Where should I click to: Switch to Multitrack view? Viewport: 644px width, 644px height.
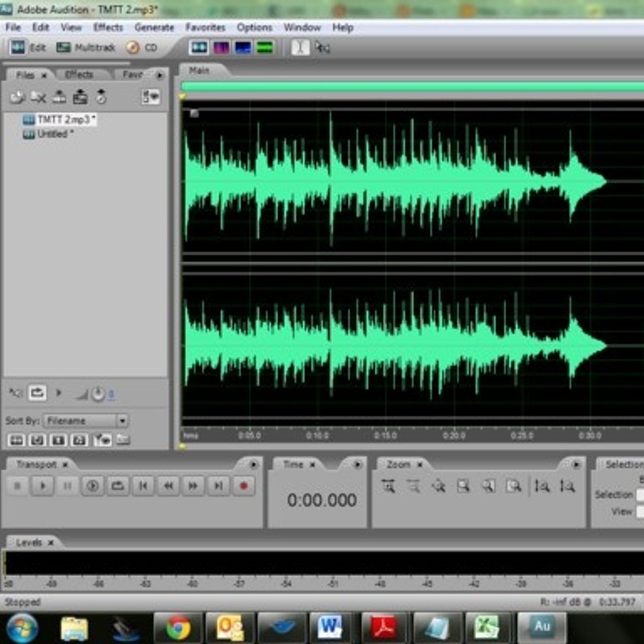(x=86, y=47)
